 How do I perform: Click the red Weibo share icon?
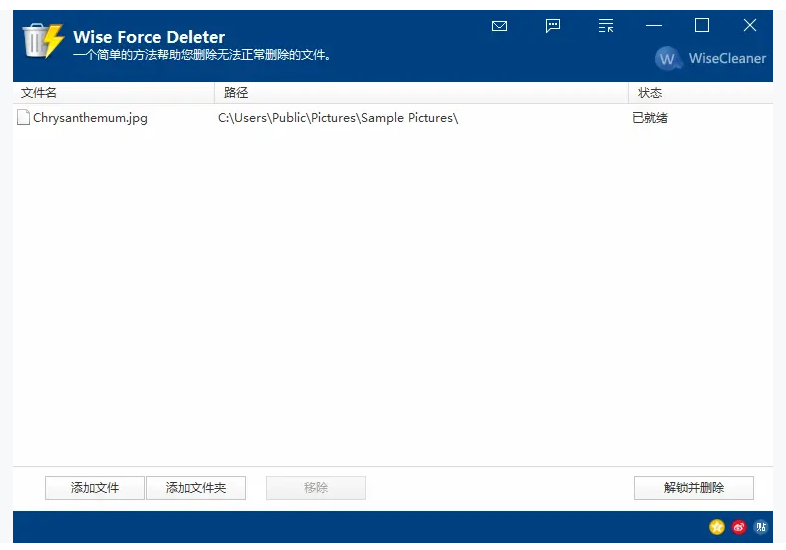739,527
